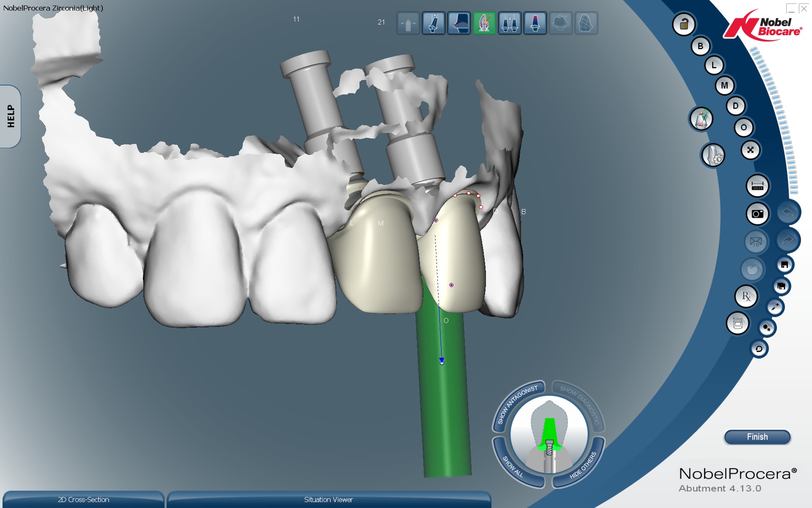Save with the single floppy disk icon
The image size is (812, 508).
(785, 265)
